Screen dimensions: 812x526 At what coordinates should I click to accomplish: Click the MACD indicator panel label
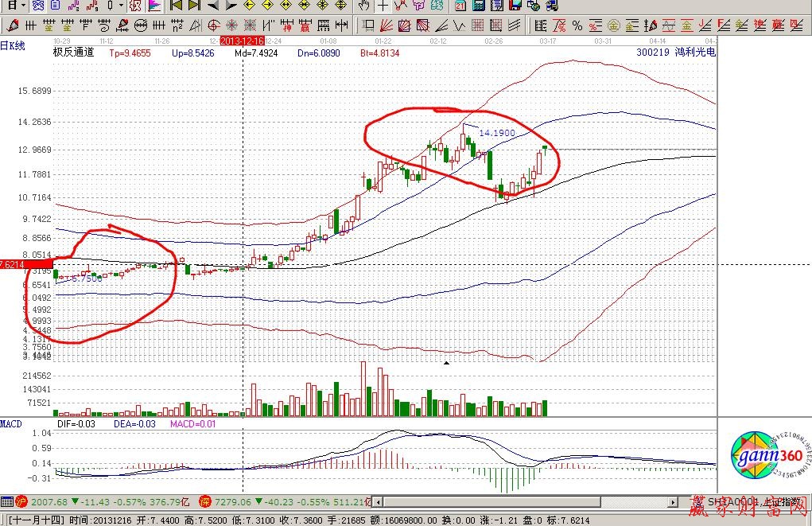(11, 423)
